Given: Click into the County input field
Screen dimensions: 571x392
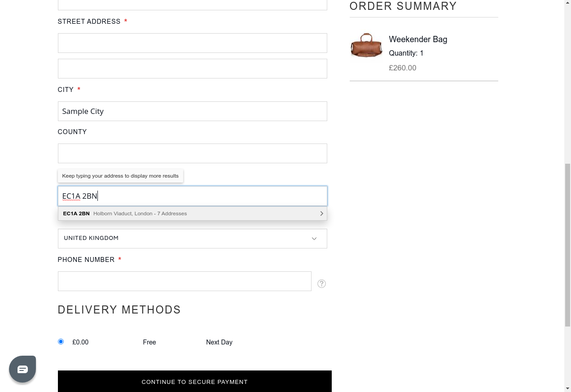Looking at the screenshot, I should point(192,153).
